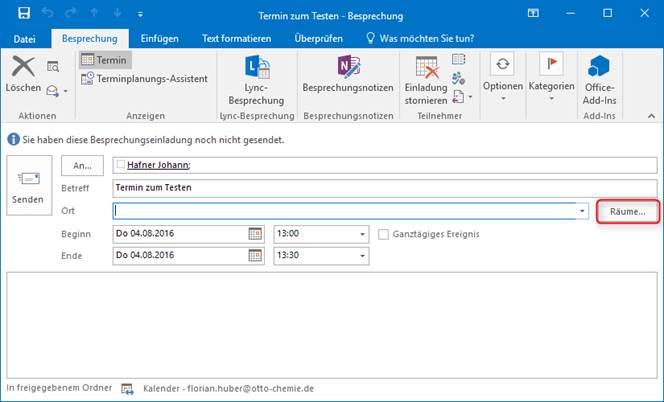
Task: Open the Optionen dropdown
Action: pos(503,78)
